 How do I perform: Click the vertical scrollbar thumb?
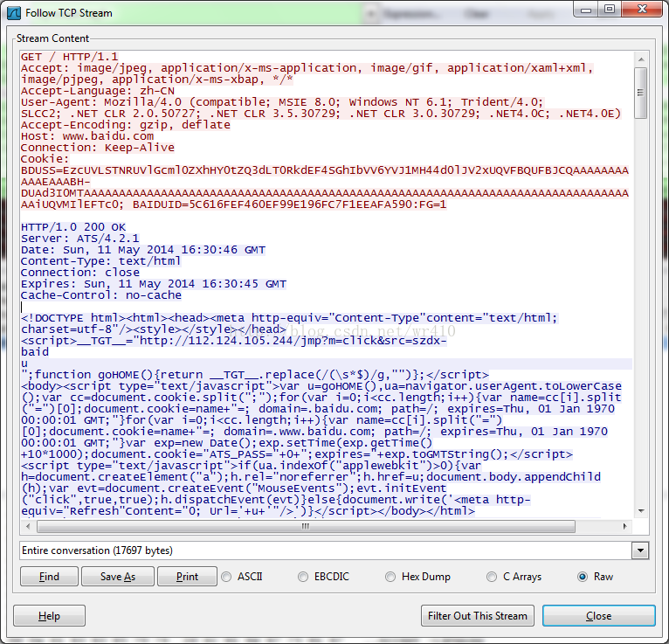641,93
